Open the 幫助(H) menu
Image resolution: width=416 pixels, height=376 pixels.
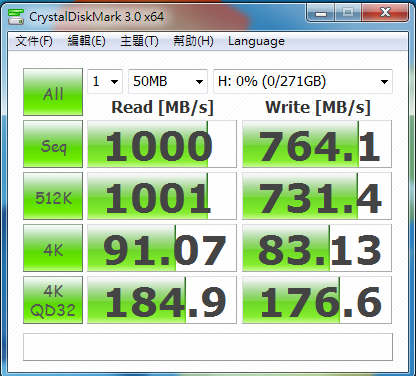tap(193, 41)
